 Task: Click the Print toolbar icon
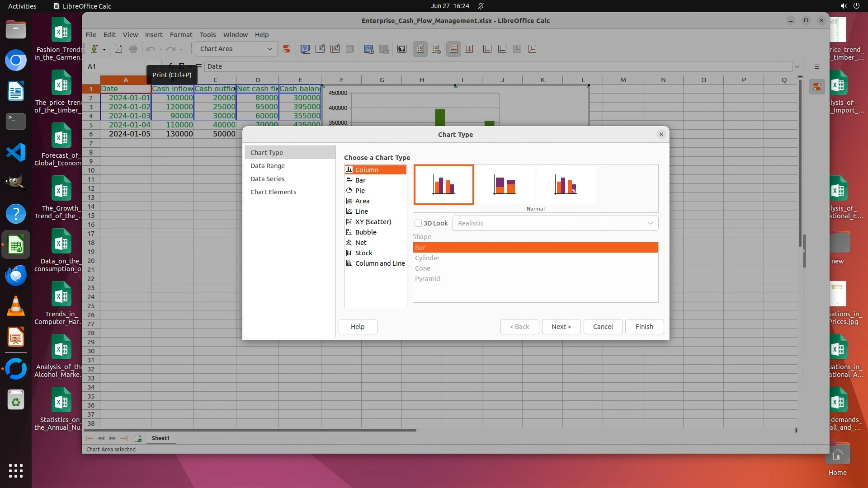coord(133,49)
